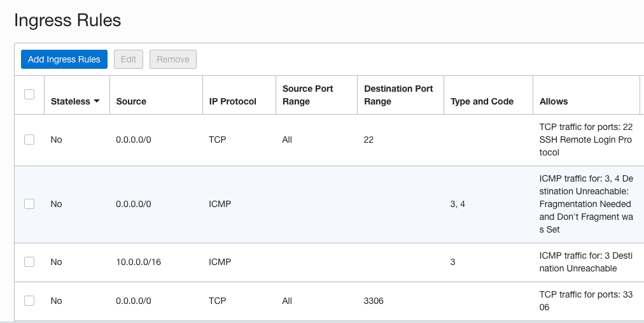Click destination port 22 cell

[368, 140]
